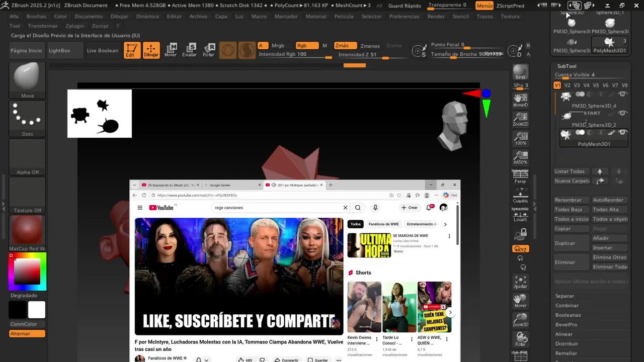The image size is (644, 362).
Task: Click the Listar Todas button
Action: [572, 171]
